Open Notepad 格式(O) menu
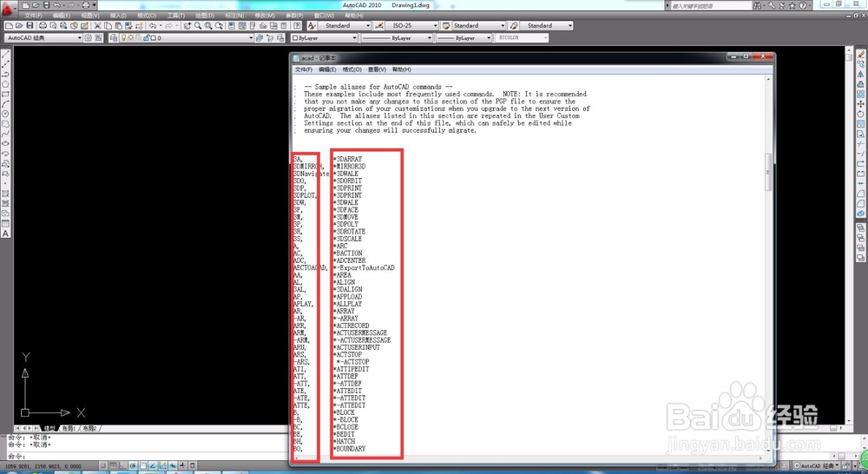 [x=352, y=69]
